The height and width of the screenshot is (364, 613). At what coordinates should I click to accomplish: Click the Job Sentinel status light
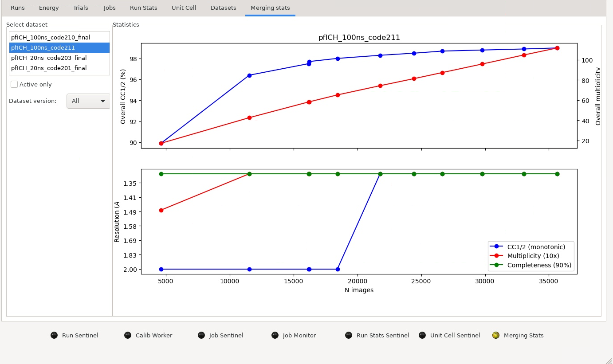point(201,335)
